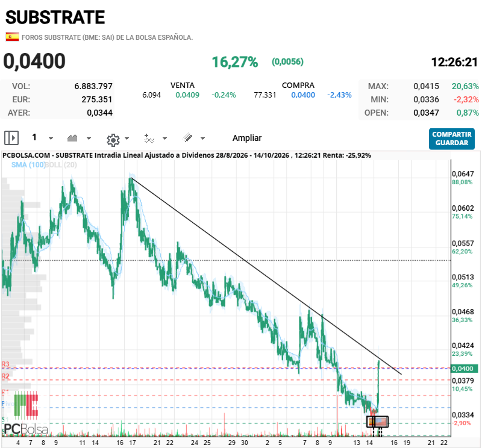Toggle the side panel icon in chart toolbar
Viewport: 482px width, 448px height.
click(x=11, y=138)
